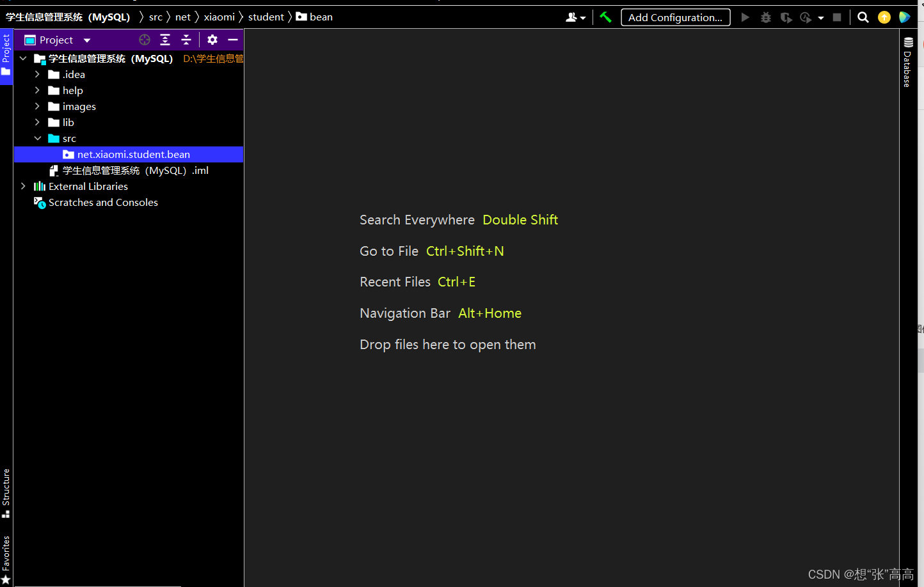Open Project panel settings gear
924x587 pixels.
(x=212, y=40)
